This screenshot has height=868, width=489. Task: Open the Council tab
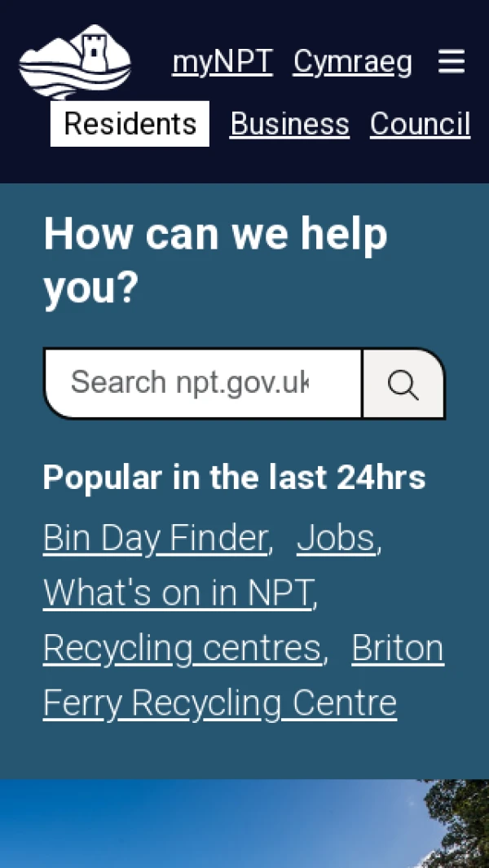421,123
